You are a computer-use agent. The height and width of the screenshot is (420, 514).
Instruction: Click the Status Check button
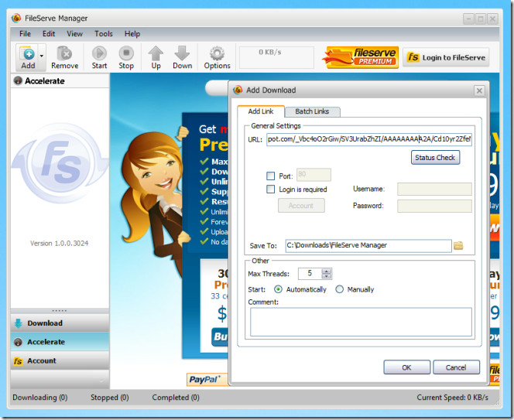(435, 158)
